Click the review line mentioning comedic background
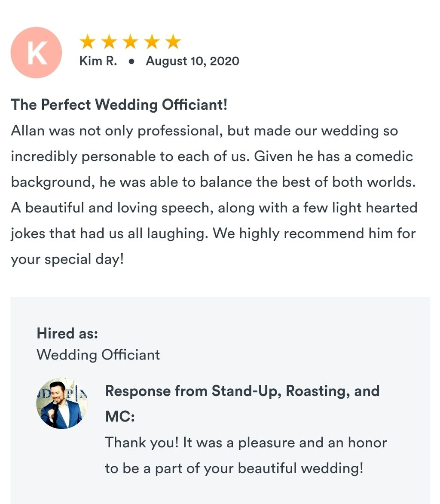Screen dimensions: 440x504 click(212, 157)
